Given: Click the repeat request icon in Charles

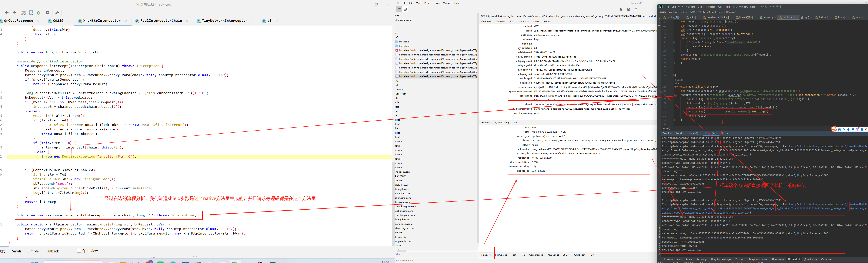Looking at the screenshot, I should (636, 9).
